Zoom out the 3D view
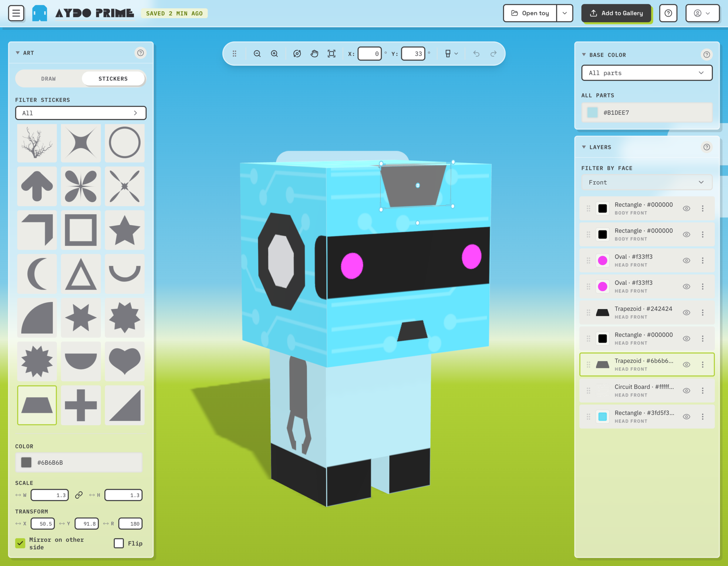The image size is (728, 566). click(x=257, y=54)
